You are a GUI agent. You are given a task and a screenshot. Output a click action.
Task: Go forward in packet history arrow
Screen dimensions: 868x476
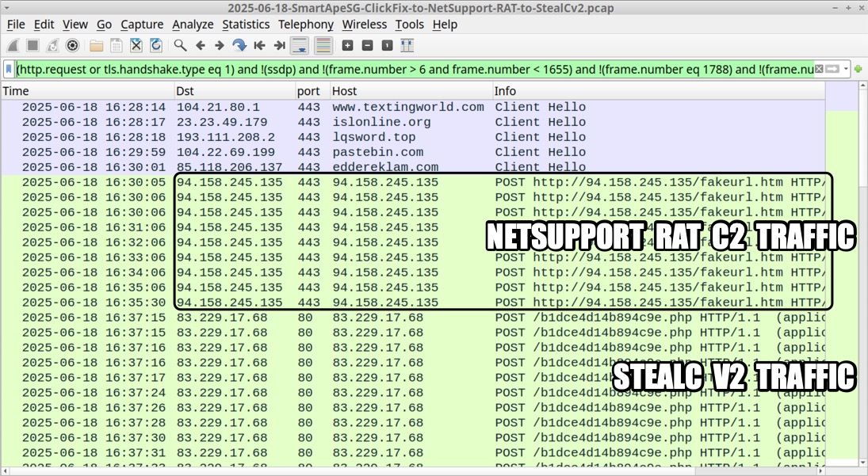click(220, 46)
